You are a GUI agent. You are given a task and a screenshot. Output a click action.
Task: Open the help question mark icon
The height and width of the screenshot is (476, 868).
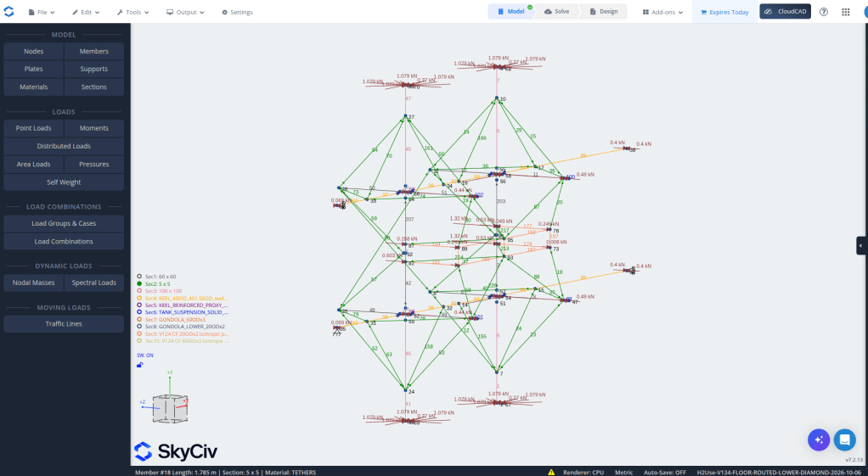point(824,12)
